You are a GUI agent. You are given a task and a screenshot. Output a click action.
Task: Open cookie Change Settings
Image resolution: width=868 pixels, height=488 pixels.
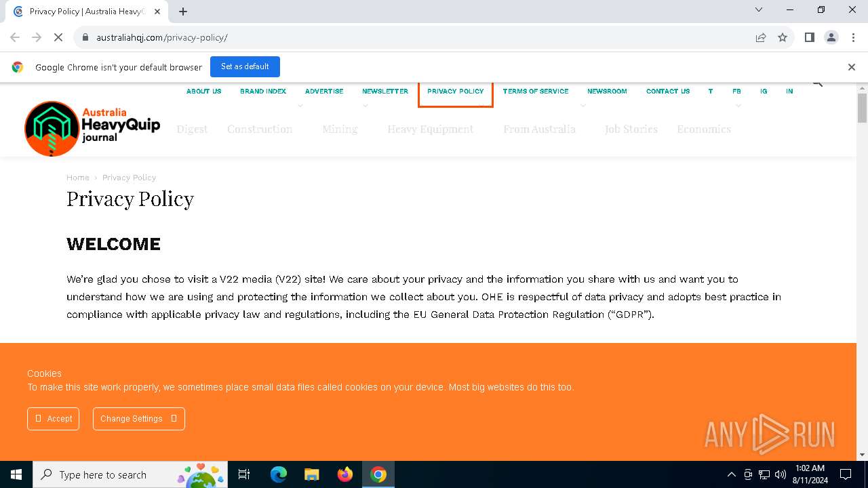click(x=139, y=419)
